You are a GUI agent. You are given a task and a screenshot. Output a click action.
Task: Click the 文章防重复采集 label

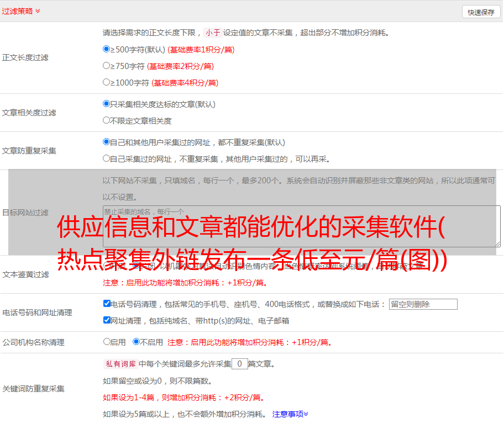(x=29, y=151)
